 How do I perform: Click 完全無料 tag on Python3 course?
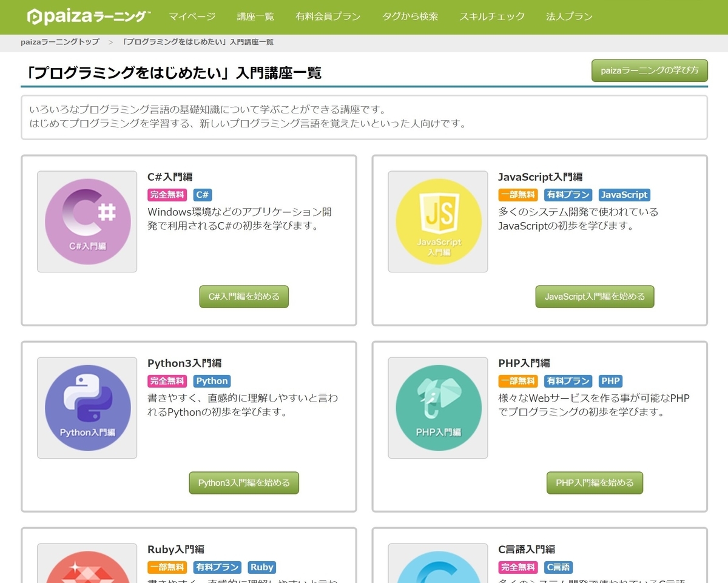click(x=167, y=381)
